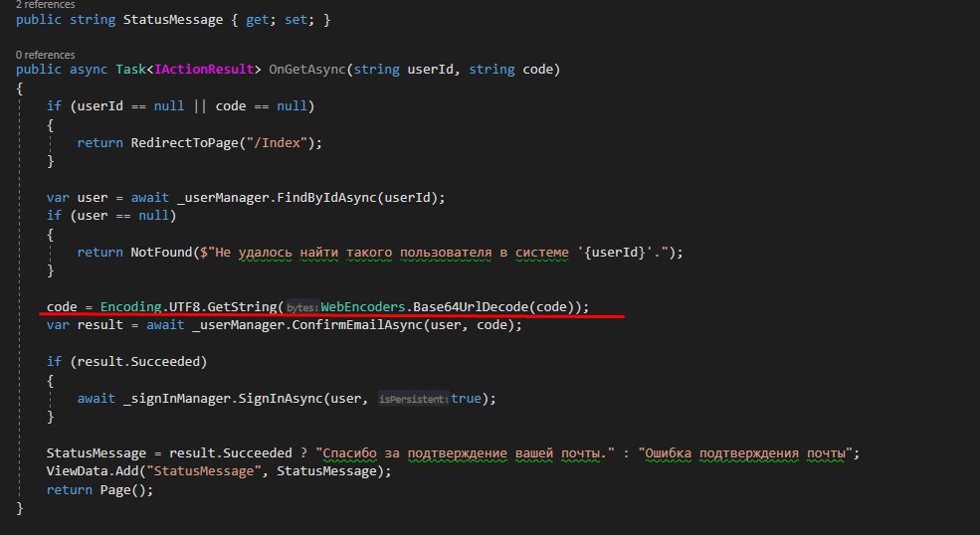Viewport: 980px width, 535px height.
Task: Click the ViewData identifier
Action: (77, 471)
